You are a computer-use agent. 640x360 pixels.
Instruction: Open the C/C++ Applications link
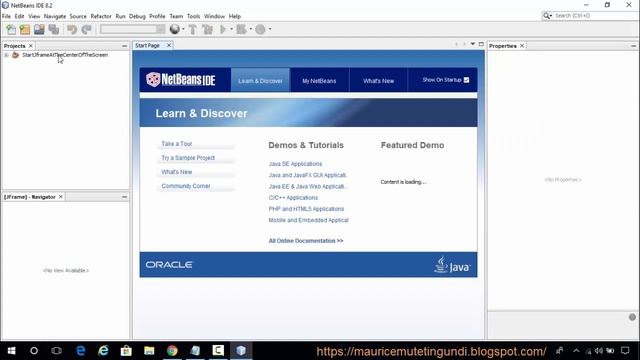point(293,198)
